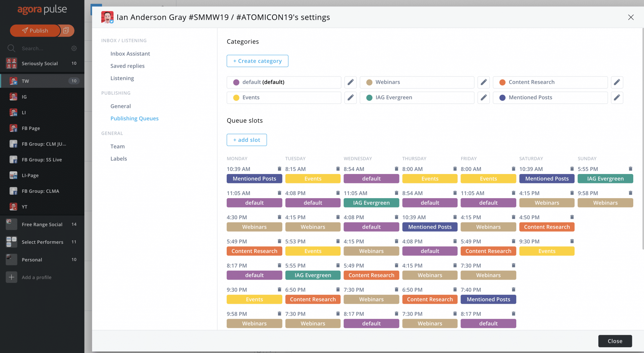Viewport: 644px width, 353px height.
Task: Click add slot button
Action: (247, 140)
